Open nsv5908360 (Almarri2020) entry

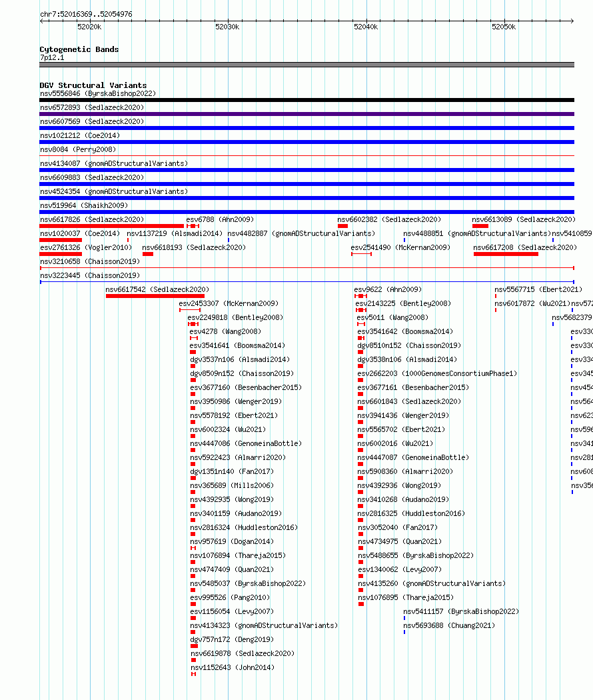pos(405,471)
